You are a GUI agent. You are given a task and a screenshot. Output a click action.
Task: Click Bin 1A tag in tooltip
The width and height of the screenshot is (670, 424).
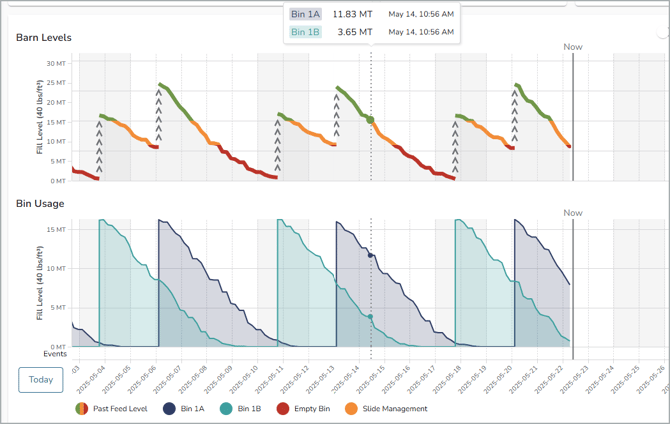(305, 14)
